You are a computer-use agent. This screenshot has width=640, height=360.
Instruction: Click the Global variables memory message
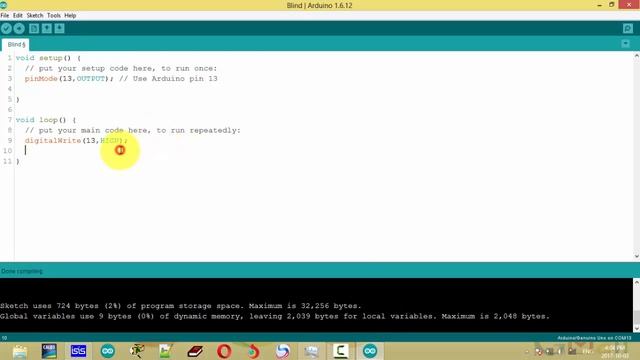coord(275,316)
